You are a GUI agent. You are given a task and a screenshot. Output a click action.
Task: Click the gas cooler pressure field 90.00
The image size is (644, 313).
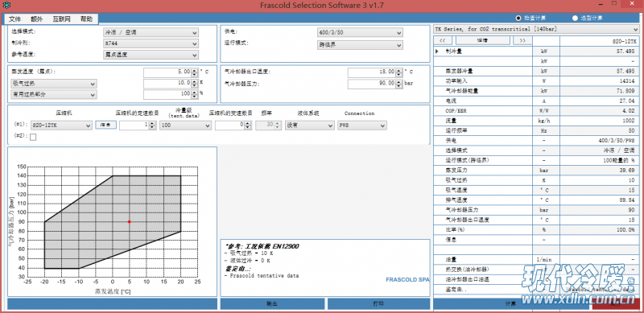[x=372, y=84]
